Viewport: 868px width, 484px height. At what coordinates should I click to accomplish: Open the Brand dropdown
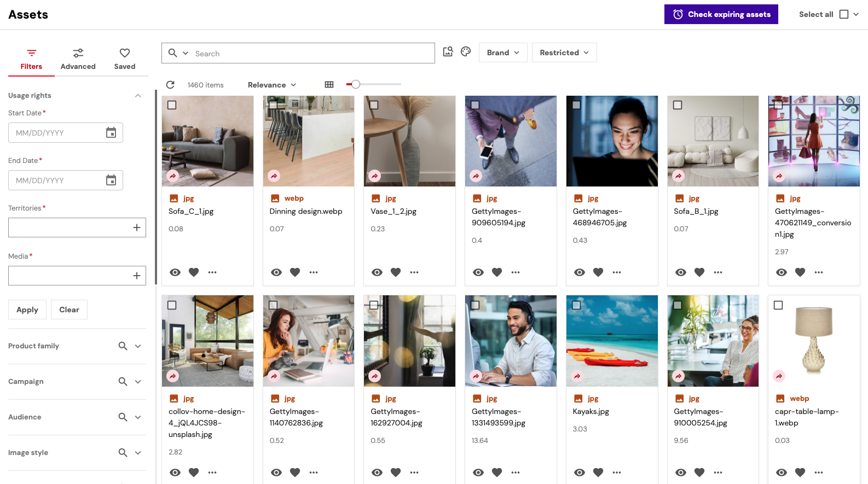click(x=503, y=53)
